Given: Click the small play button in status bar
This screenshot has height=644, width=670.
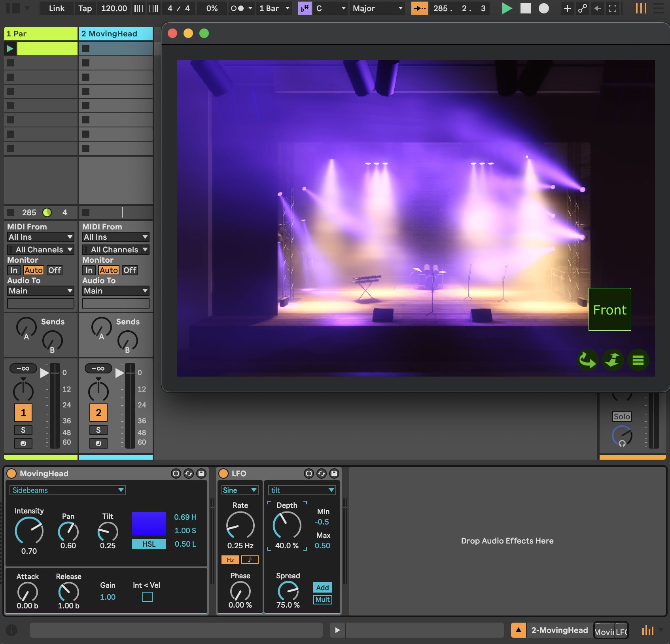Looking at the screenshot, I should point(337,630).
